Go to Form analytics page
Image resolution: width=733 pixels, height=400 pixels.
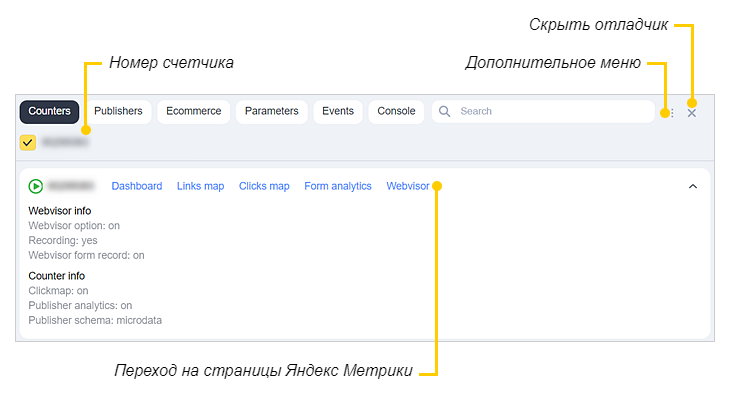[338, 186]
